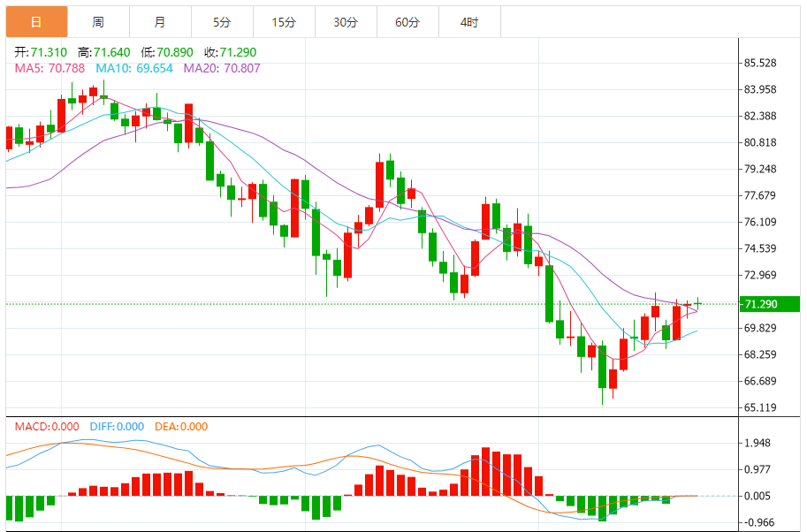Click the tallest red MACD histogram bar
This screenshot has width=807, height=532.
click(x=485, y=471)
